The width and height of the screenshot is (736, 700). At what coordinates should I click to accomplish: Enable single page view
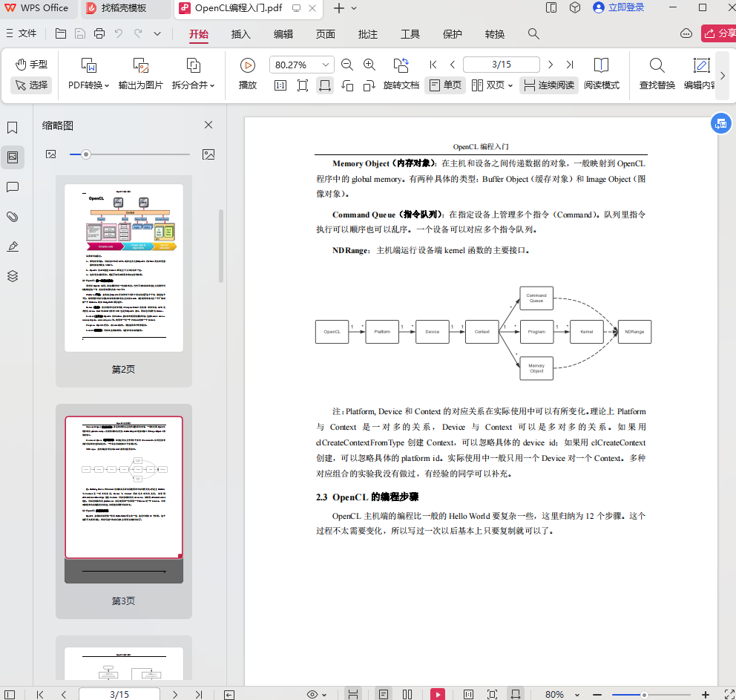tap(445, 85)
